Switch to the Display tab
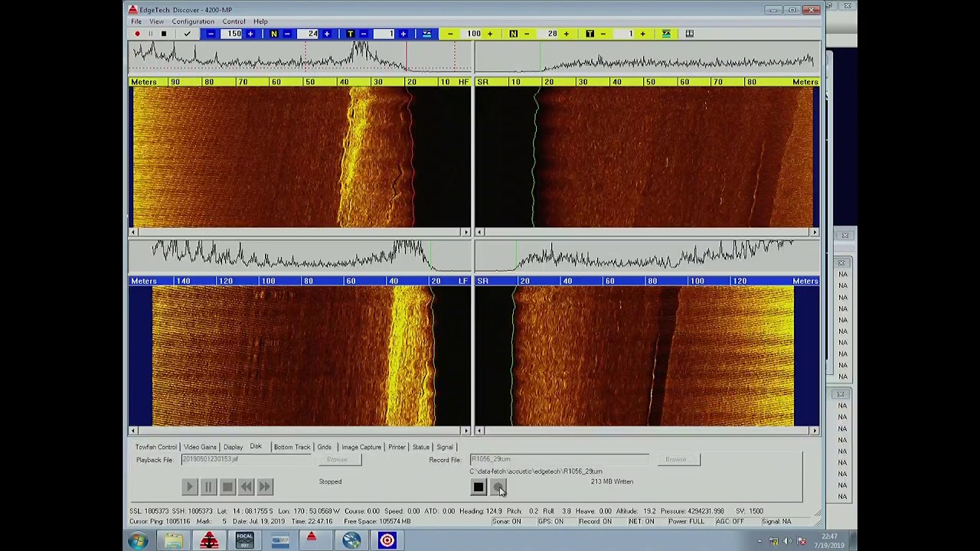 tap(233, 447)
